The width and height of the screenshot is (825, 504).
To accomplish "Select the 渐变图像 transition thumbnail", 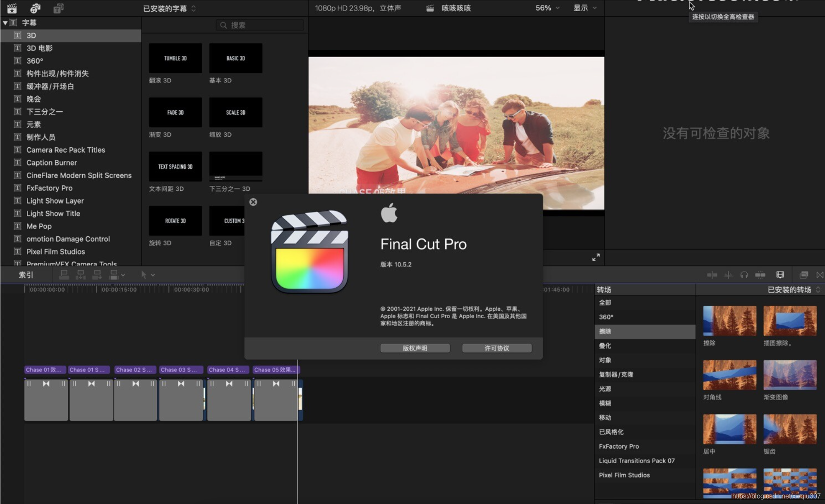I will click(790, 375).
